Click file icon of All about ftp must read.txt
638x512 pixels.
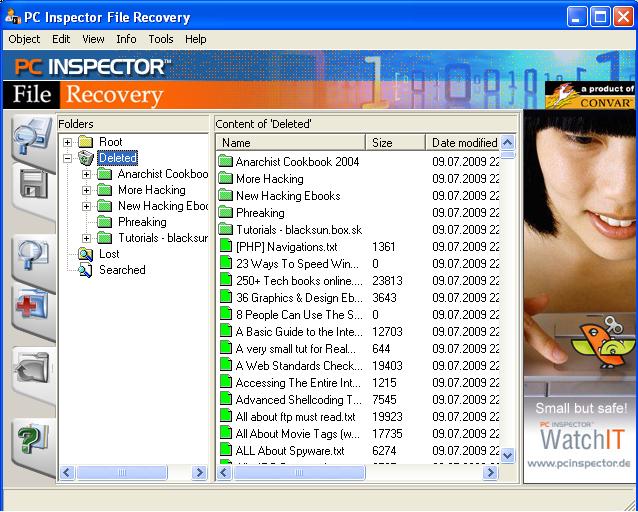225,416
